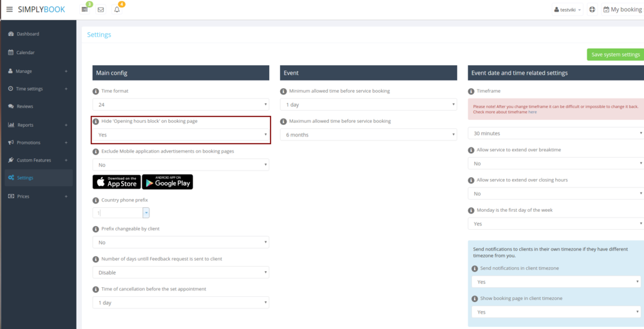This screenshot has width=644, height=329.
Task: Open the Google Play badge
Action: pyautogui.click(x=167, y=182)
